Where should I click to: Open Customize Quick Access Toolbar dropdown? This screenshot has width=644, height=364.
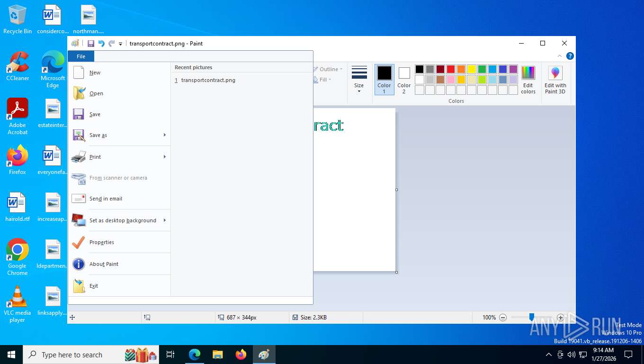point(120,44)
